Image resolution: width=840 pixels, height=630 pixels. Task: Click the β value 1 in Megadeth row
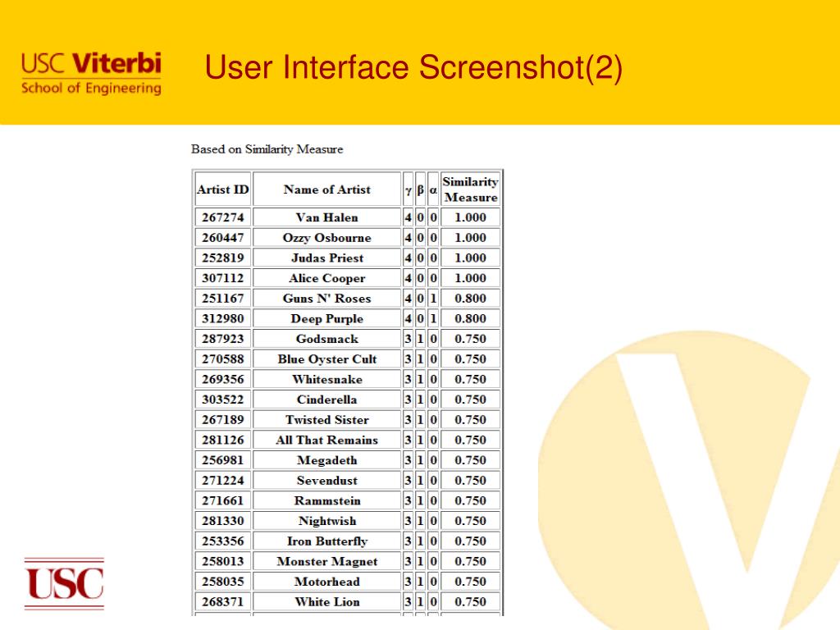pyautogui.click(x=420, y=461)
